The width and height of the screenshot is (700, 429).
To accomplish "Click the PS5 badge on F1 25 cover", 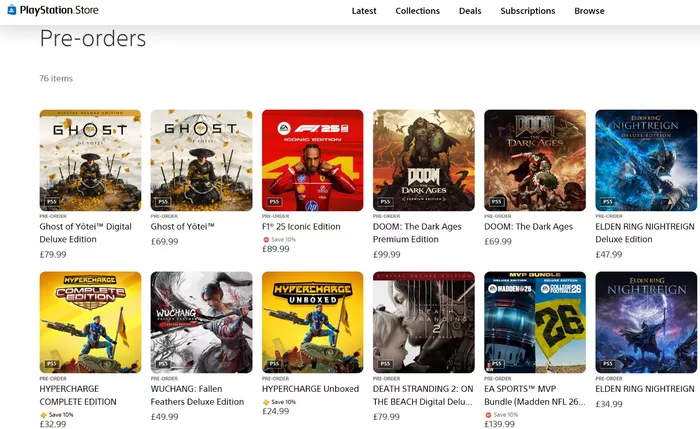I will (274, 202).
